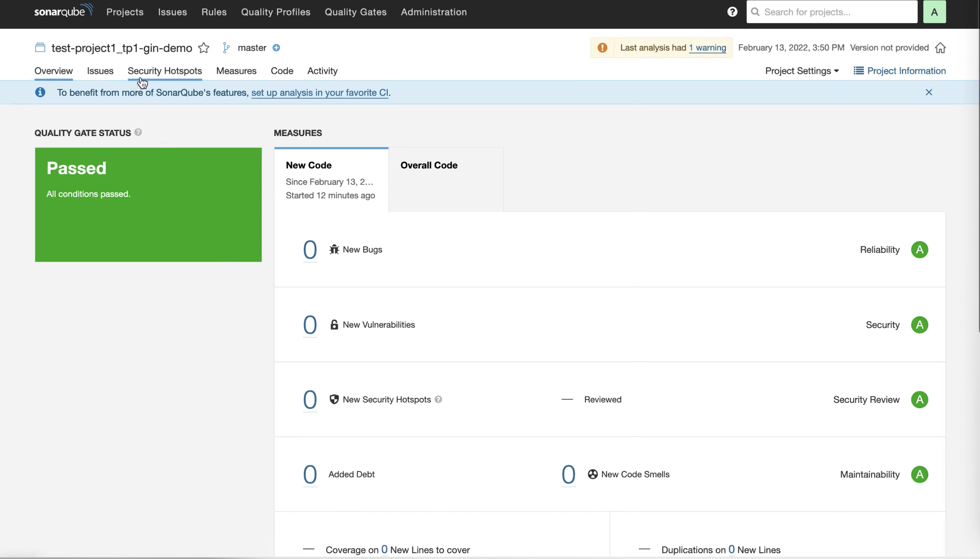The width and height of the screenshot is (980, 559).
Task: Open the user avatar menu
Action: pyautogui.click(x=934, y=12)
